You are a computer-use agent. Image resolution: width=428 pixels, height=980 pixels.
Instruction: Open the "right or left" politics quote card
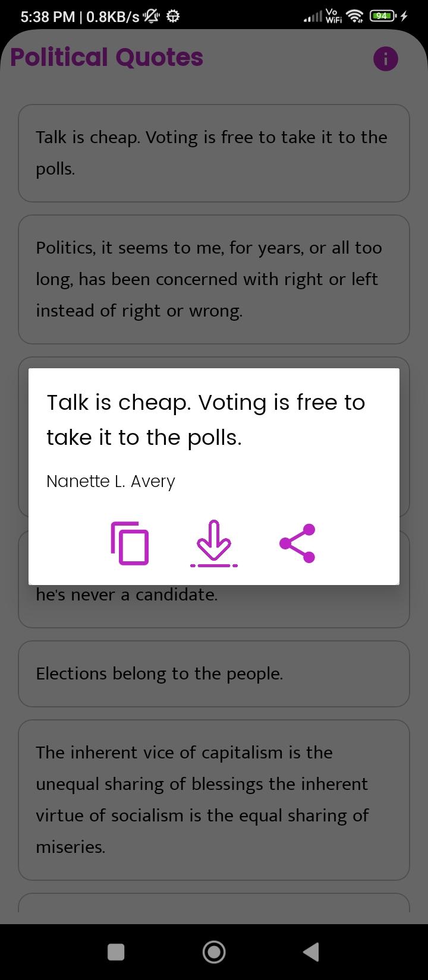point(214,279)
